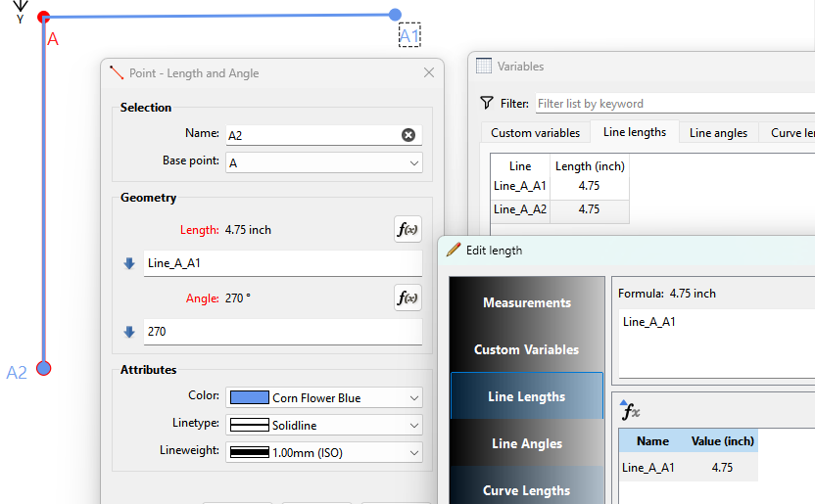Select point A1 on the canvas
Screen dimensions: 815x504
[x=395, y=15]
